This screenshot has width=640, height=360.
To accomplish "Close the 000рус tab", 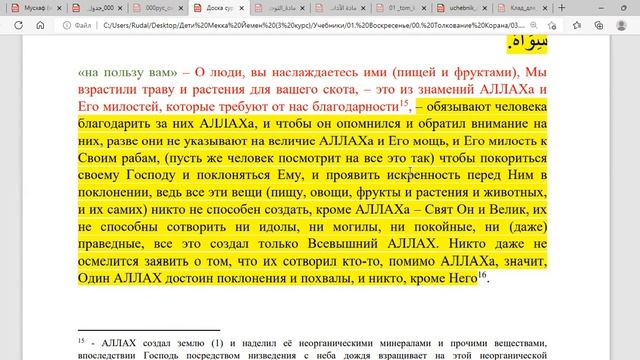I will point(181,8).
